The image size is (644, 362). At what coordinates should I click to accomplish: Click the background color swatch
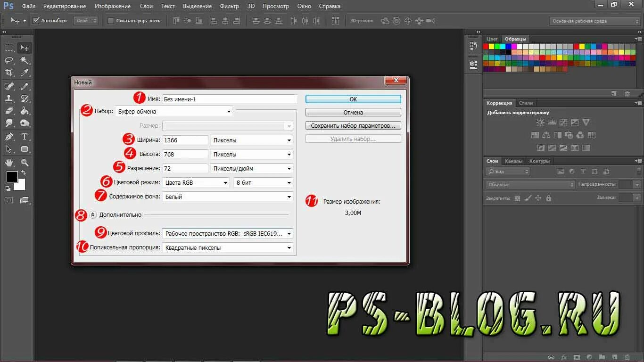click(20, 185)
